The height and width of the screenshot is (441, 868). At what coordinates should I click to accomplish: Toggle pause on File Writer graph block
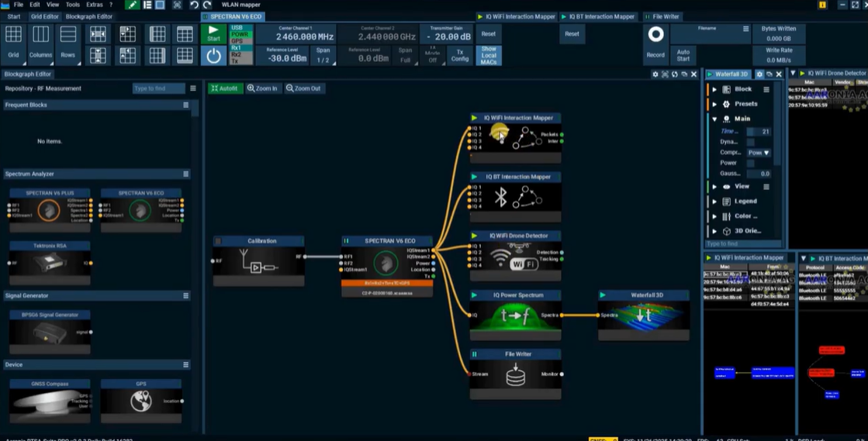475,354
